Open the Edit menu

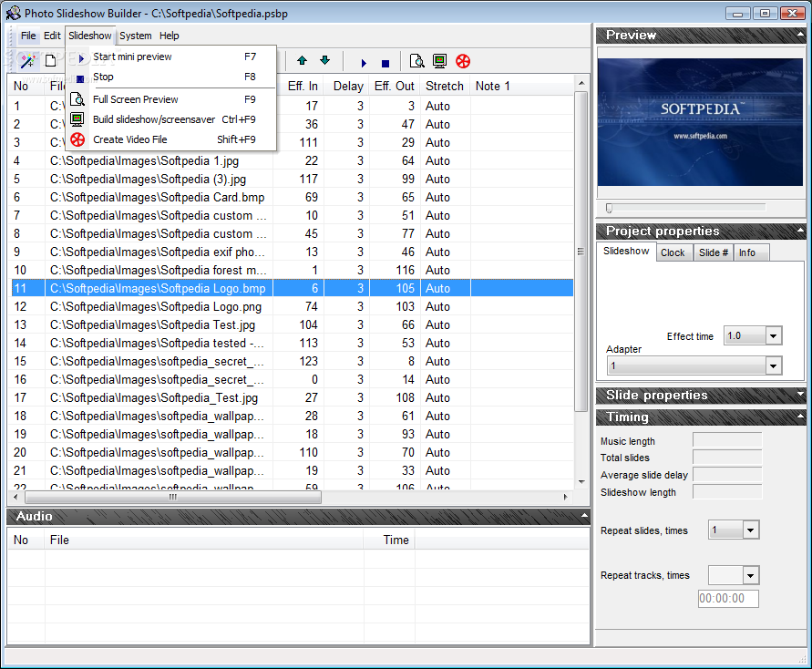(52, 36)
